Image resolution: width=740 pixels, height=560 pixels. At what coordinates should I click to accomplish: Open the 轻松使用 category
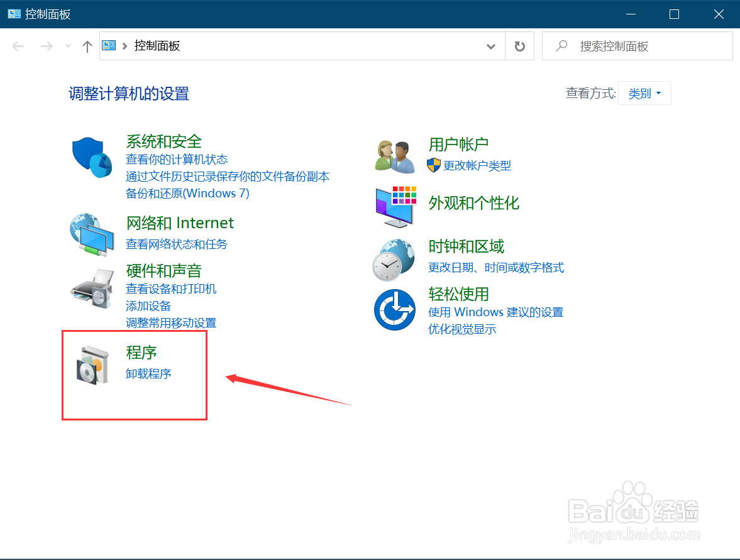(458, 294)
